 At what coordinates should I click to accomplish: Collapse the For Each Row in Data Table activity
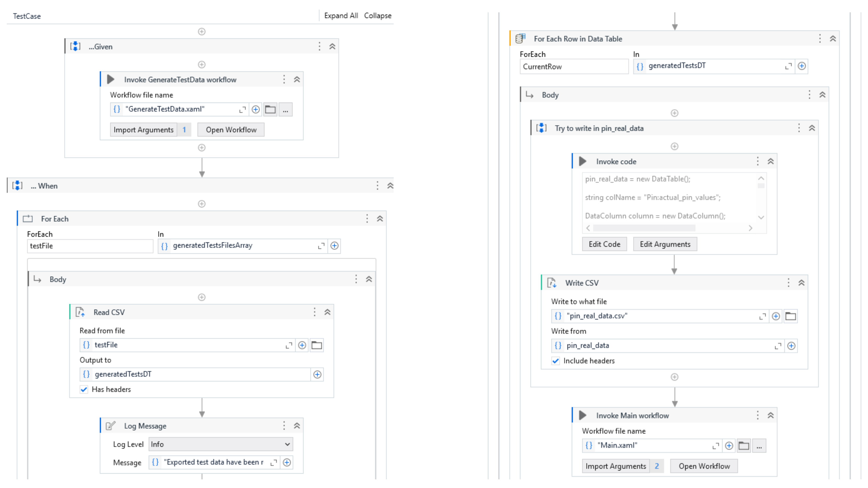click(833, 39)
